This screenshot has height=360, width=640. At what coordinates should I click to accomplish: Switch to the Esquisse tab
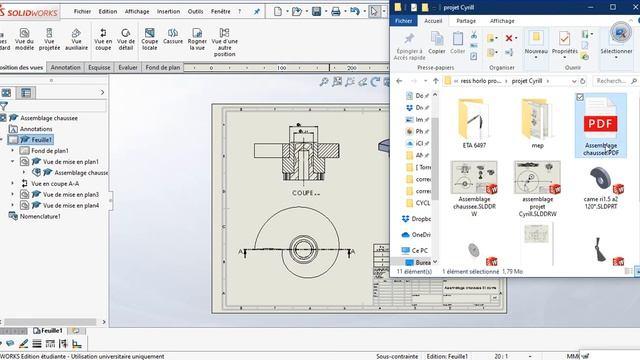(x=99, y=67)
